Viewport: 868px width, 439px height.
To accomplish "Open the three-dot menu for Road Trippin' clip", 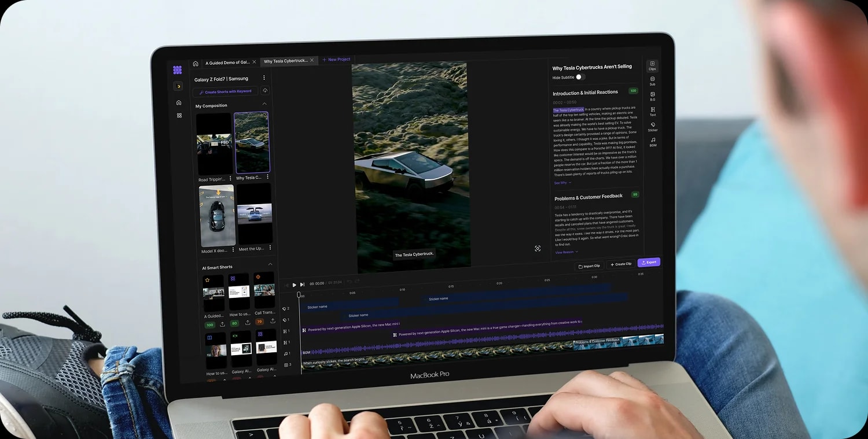I will (230, 179).
